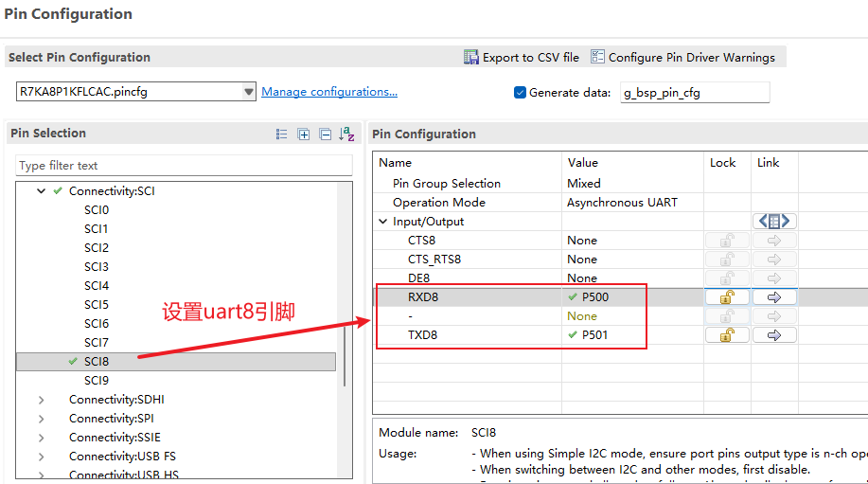Toggle lock for TXD8 pin
Screen dimensions: 868x484
point(727,335)
